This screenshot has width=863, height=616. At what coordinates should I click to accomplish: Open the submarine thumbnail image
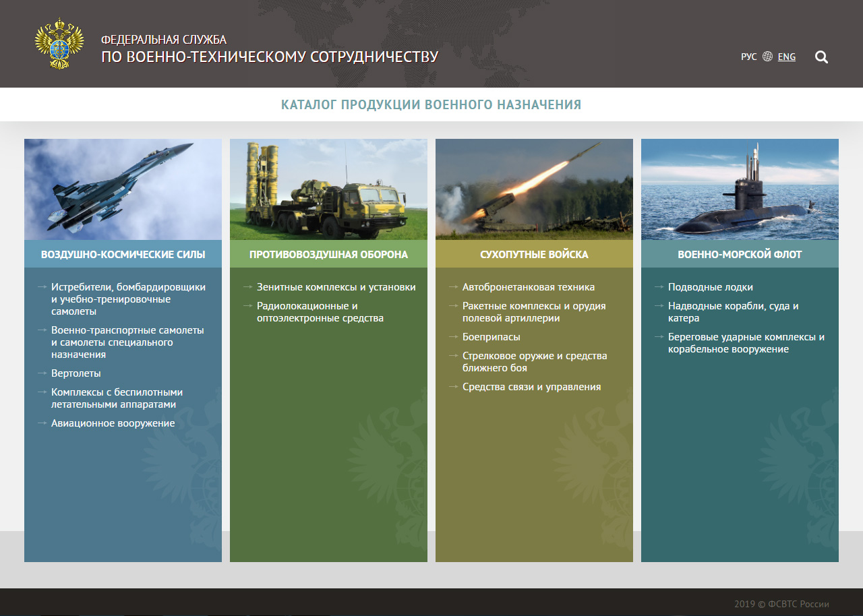click(x=740, y=189)
